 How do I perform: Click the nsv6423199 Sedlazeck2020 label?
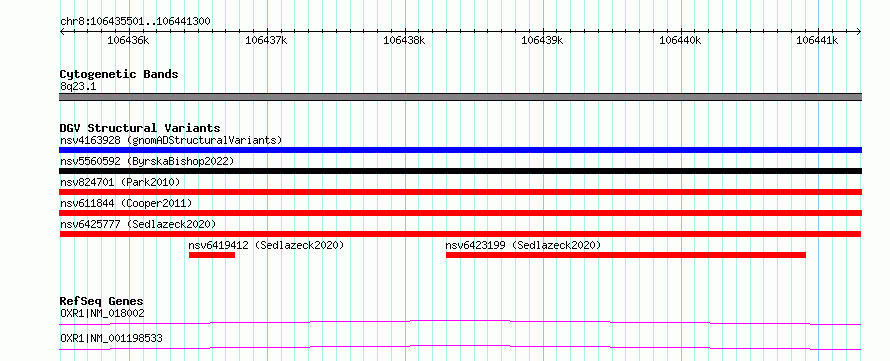[523, 245]
